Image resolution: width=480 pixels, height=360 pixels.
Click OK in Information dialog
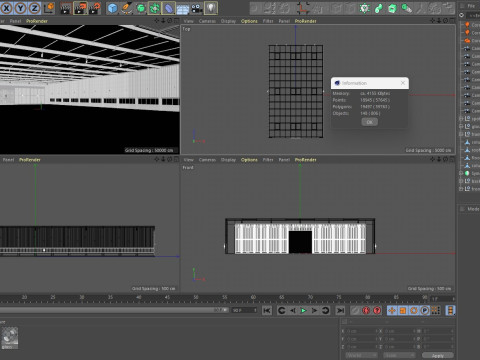(x=370, y=122)
